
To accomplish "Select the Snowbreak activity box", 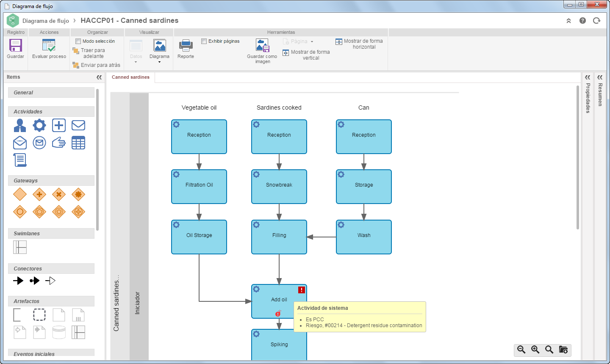I will (279, 187).
